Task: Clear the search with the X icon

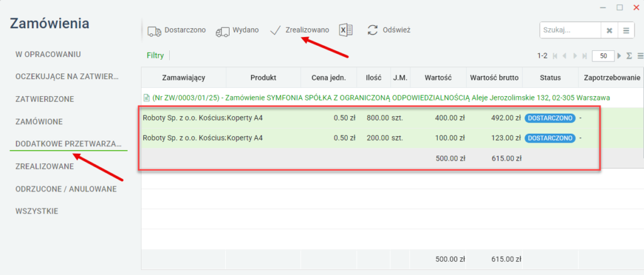Action: pos(609,31)
